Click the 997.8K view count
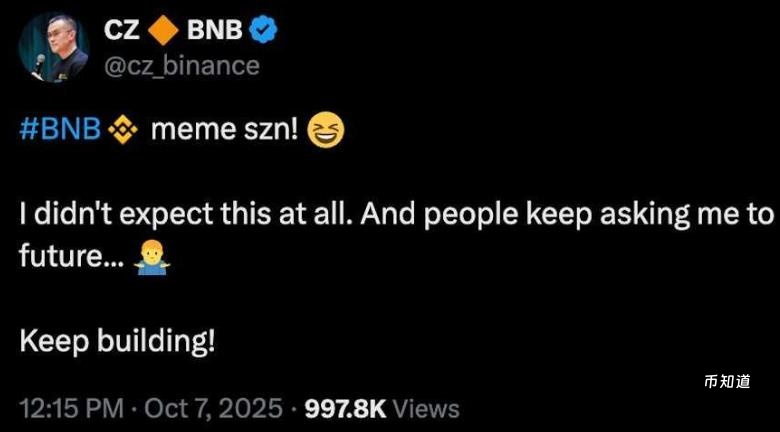The height and width of the screenshot is (432, 780). point(345,408)
